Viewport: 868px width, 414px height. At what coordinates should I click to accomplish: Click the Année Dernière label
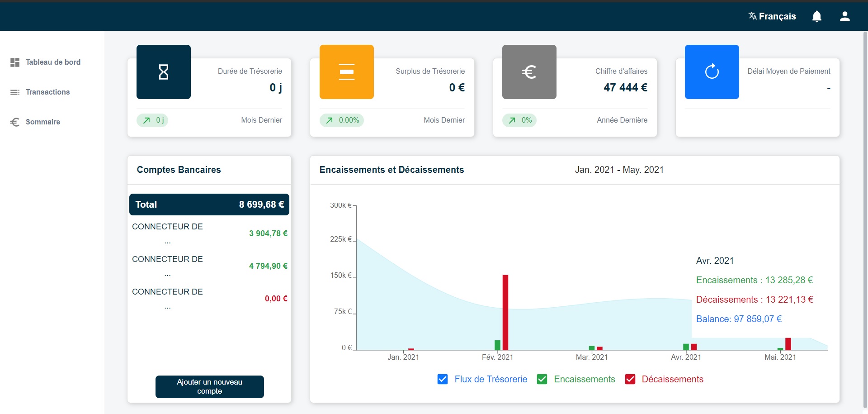[x=622, y=120]
